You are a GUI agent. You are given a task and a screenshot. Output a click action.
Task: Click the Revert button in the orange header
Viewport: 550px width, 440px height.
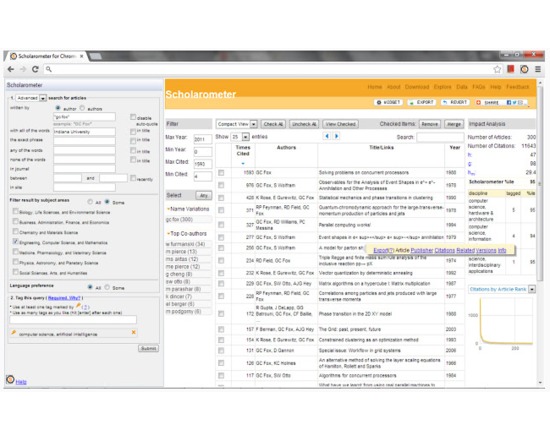coord(455,102)
